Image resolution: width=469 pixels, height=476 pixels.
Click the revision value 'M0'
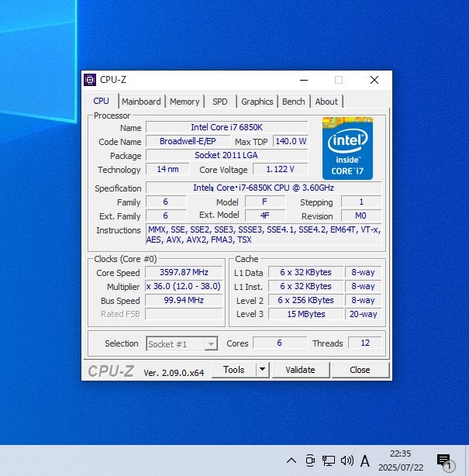361,216
